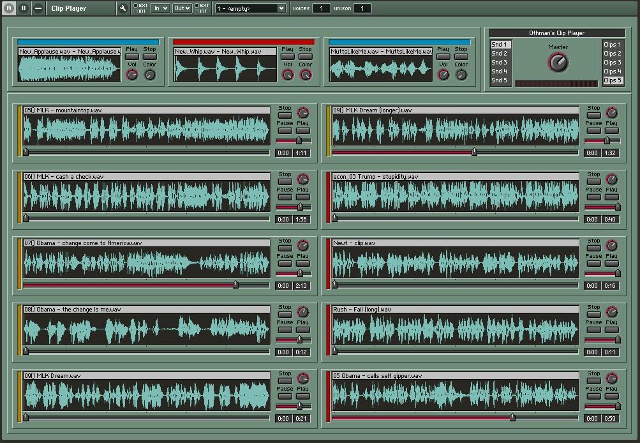Open the Out MIDI dropdown
This screenshot has width=640, height=443.
[x=182, y=8]
